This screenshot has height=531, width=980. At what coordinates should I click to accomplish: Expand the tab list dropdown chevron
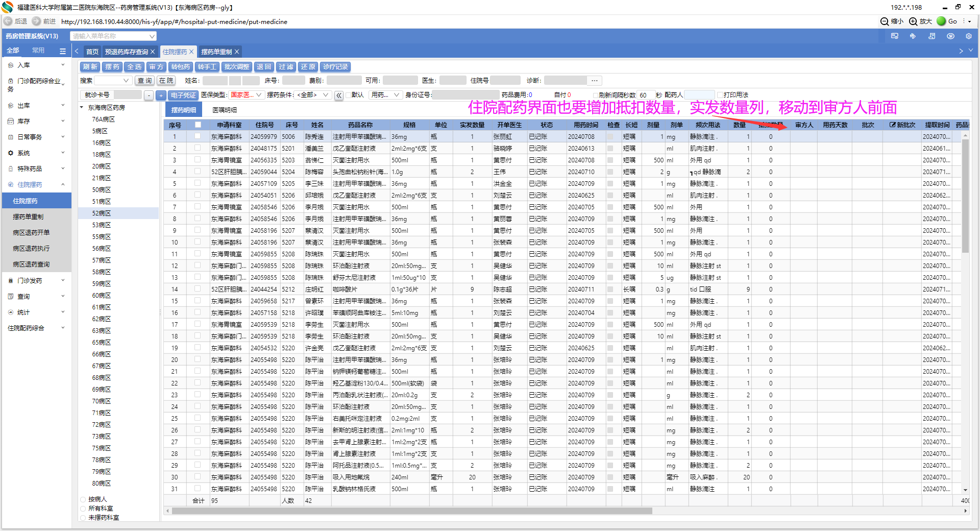[x=971, y=50]
